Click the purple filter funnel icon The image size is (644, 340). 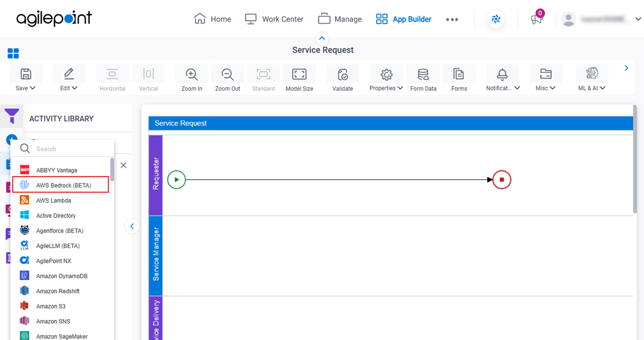(12, 116)
